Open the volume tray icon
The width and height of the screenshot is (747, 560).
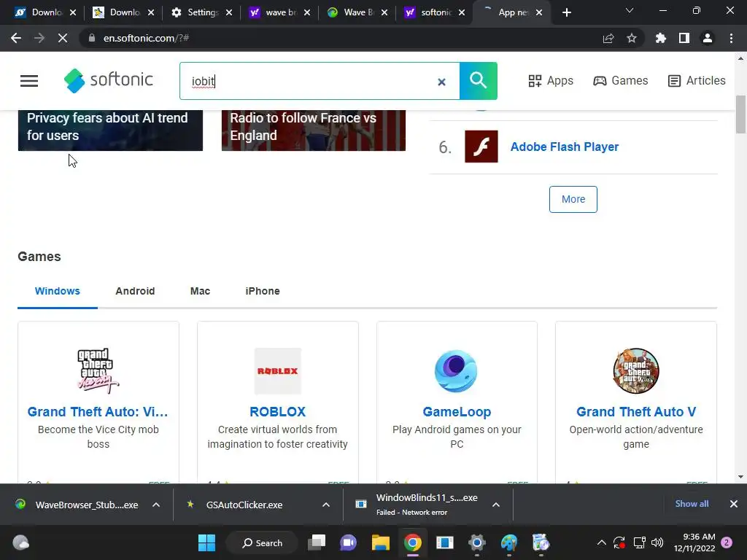coord(657,542)
